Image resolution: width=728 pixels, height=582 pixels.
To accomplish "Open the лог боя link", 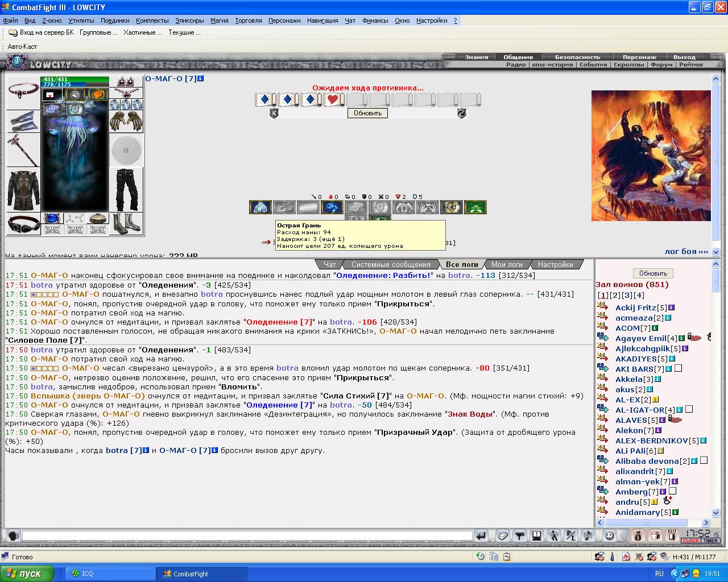I will click(x=686, y=251).
